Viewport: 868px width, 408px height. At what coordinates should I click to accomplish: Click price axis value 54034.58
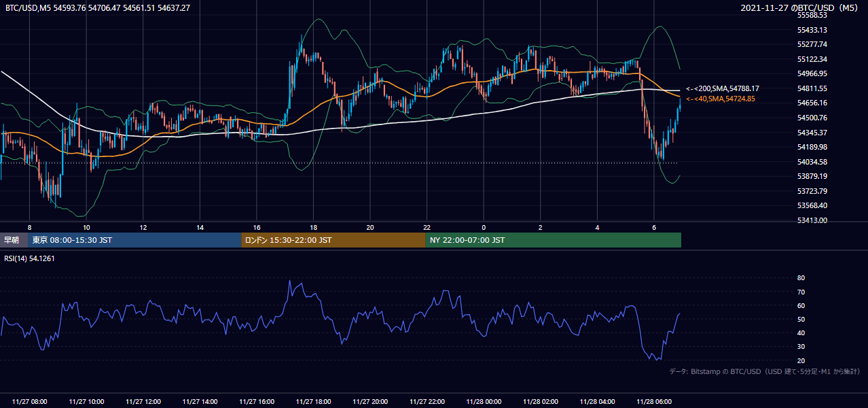[x=812, y=162]
